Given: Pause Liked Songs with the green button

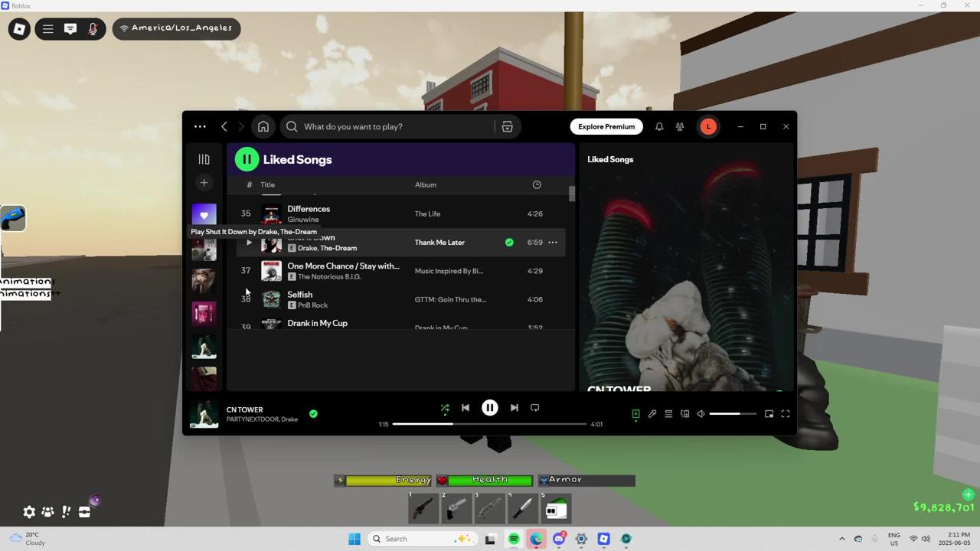Looking at the screenshot, I should 247,159.
